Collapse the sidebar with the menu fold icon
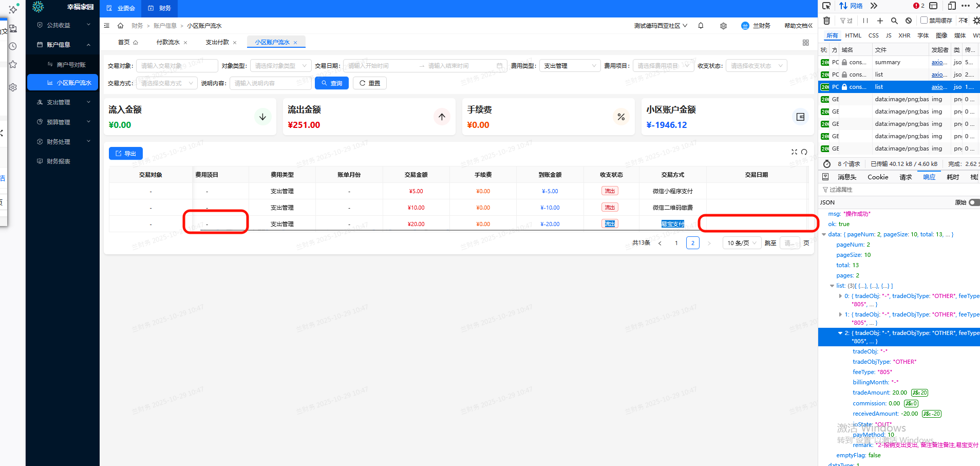 pos(107,26)
